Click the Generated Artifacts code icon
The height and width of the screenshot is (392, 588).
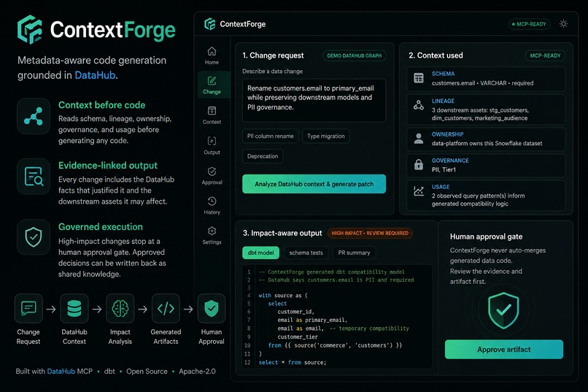click(166, 308)
